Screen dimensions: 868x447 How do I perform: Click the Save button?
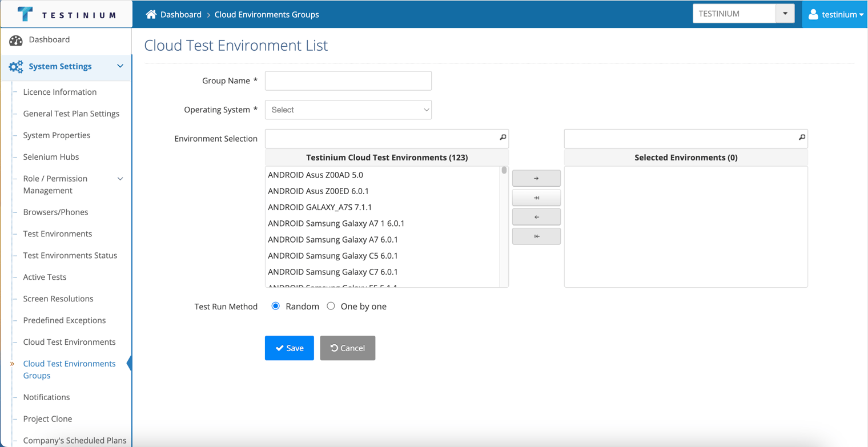[x=290, y=348]
